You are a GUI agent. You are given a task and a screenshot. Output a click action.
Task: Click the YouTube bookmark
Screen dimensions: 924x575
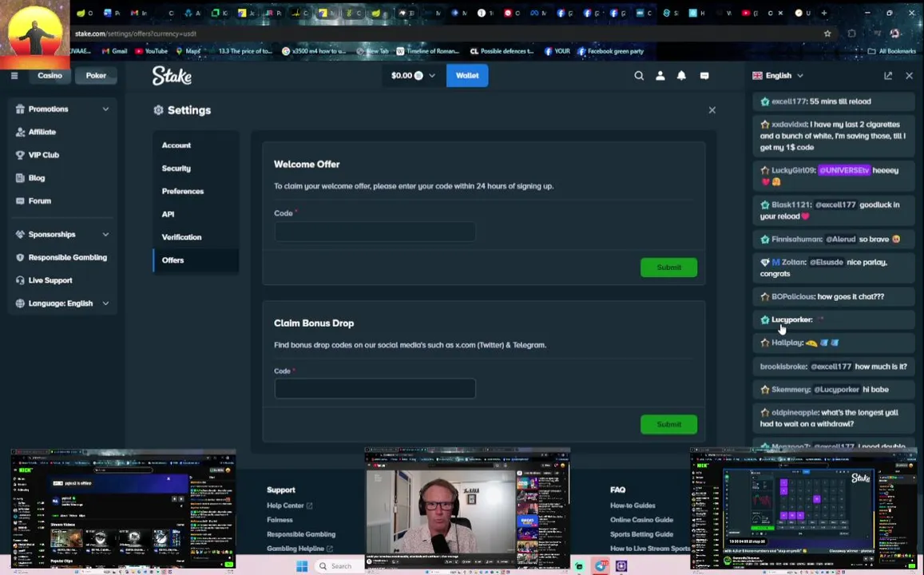152,51
